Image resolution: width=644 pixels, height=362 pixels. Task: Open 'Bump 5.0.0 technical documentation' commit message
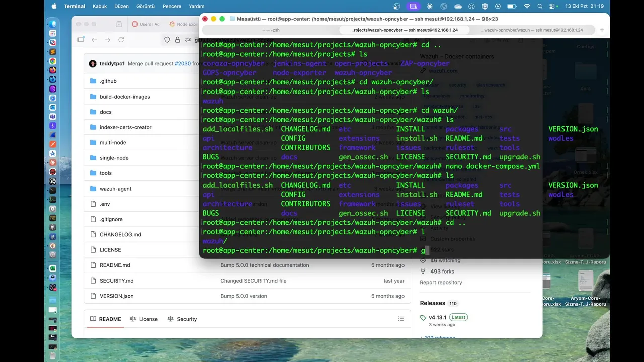point(265,265)
